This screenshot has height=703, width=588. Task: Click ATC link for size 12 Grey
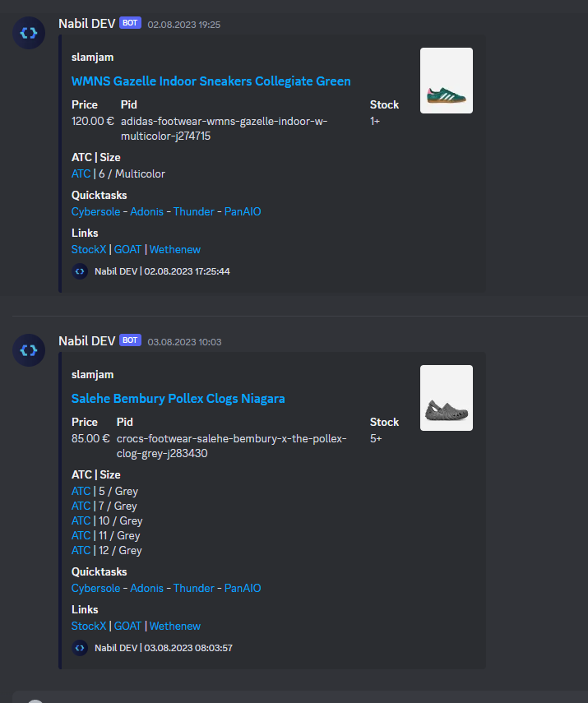tap(81, 551)
